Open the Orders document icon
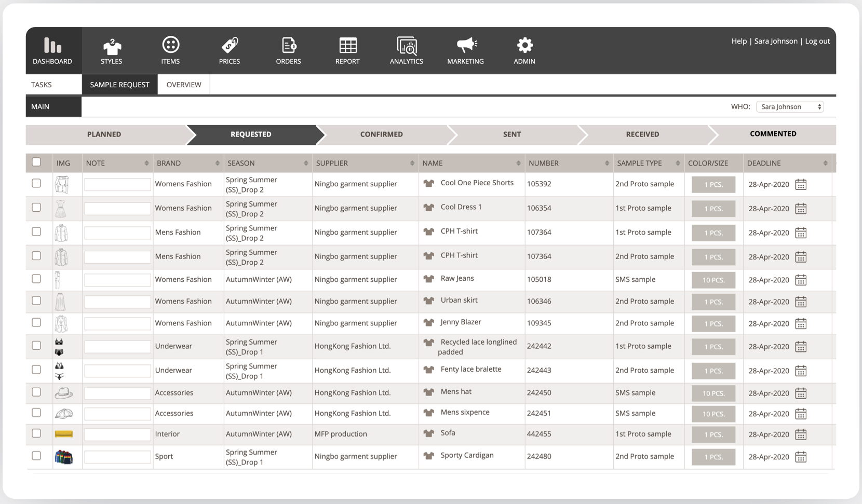Viewport: 862px width, 504px height. pyautogui.click(x=289, y=45)
